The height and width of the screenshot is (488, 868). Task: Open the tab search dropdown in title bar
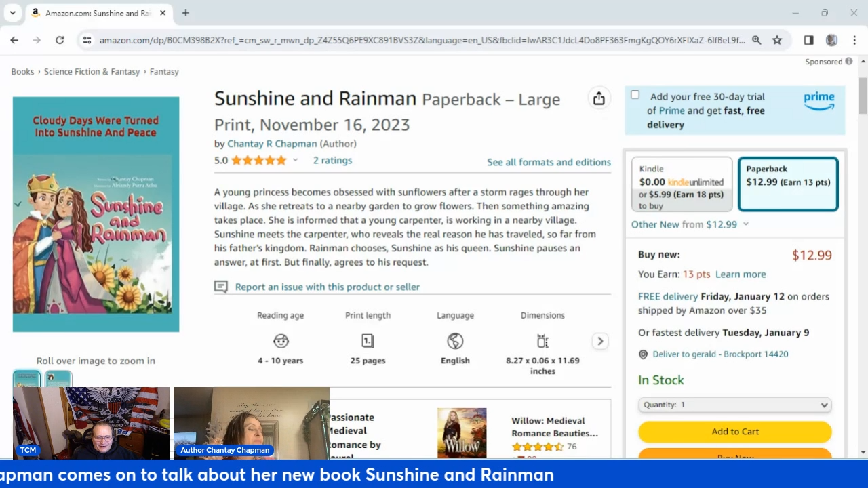pyautogui.click(x=12, y=13)
